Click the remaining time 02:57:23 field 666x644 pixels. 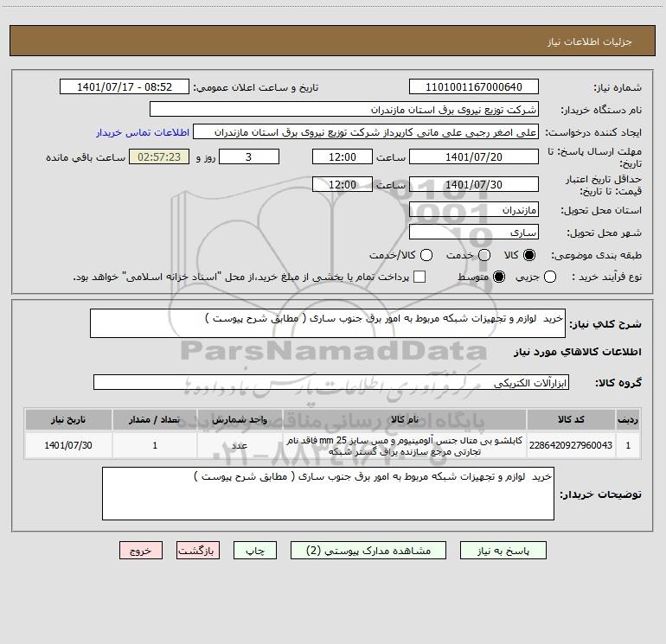159,156
